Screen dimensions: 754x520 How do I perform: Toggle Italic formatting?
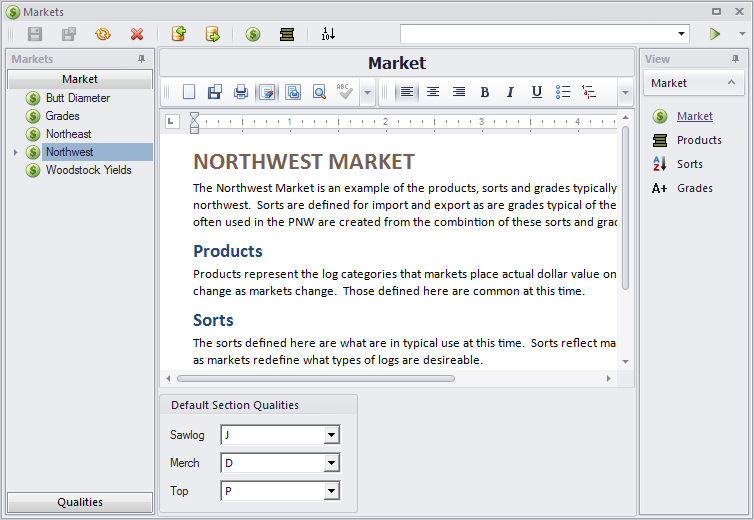click(x=511, y=91)
